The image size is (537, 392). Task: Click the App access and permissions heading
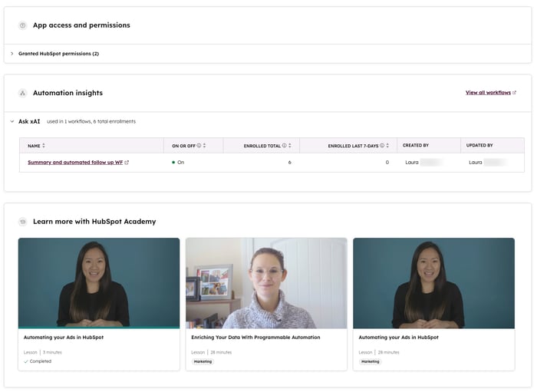tap(81, 25)
